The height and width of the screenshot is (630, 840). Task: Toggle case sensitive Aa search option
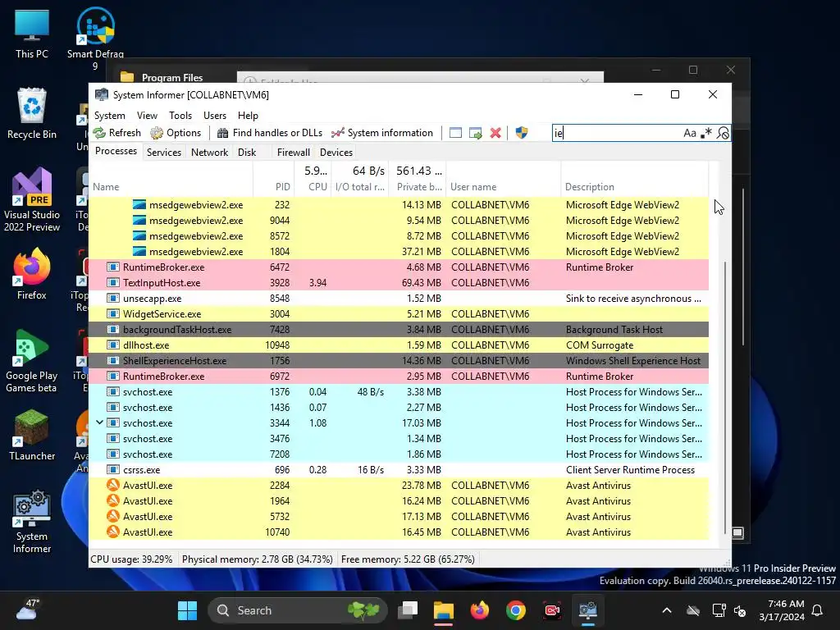click(689, 133)
